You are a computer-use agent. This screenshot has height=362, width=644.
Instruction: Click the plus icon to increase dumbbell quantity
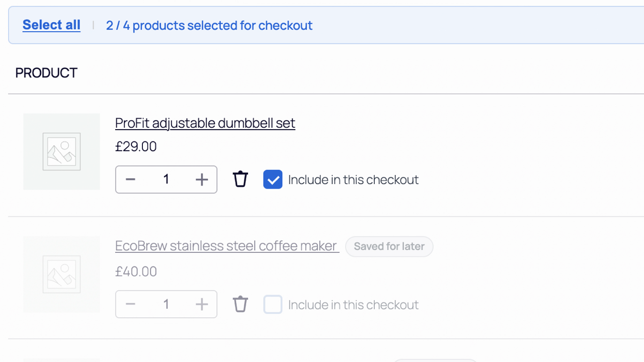click(201, 179)
